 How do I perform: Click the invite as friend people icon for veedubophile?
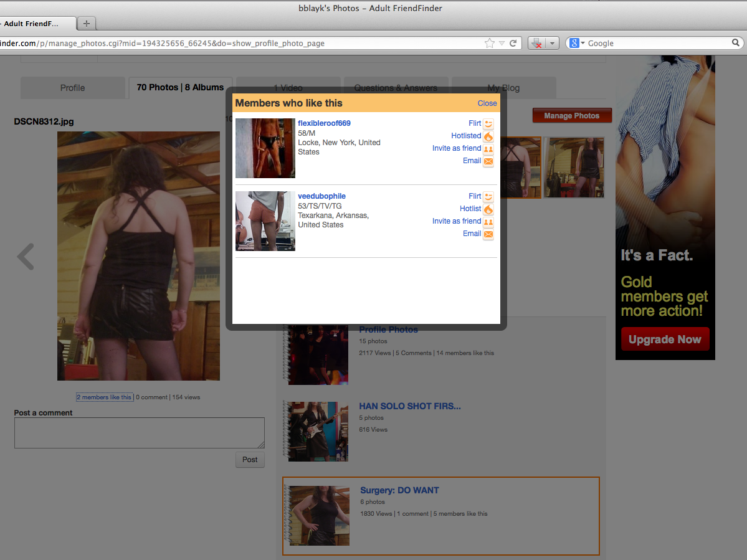point(488,222)
